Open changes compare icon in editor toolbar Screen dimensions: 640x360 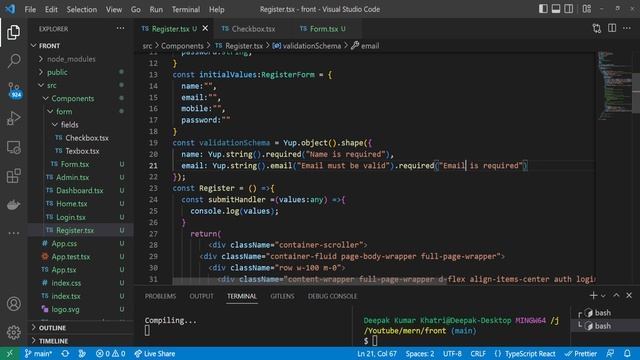(597, 29)
